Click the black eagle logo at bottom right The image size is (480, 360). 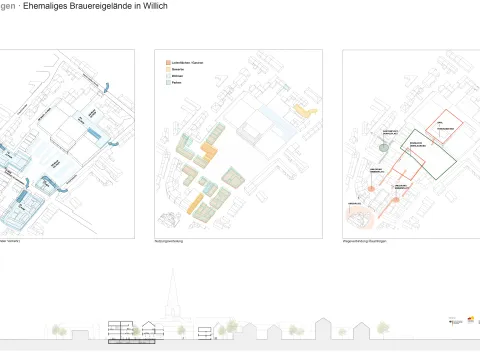[x=456, y=322]
